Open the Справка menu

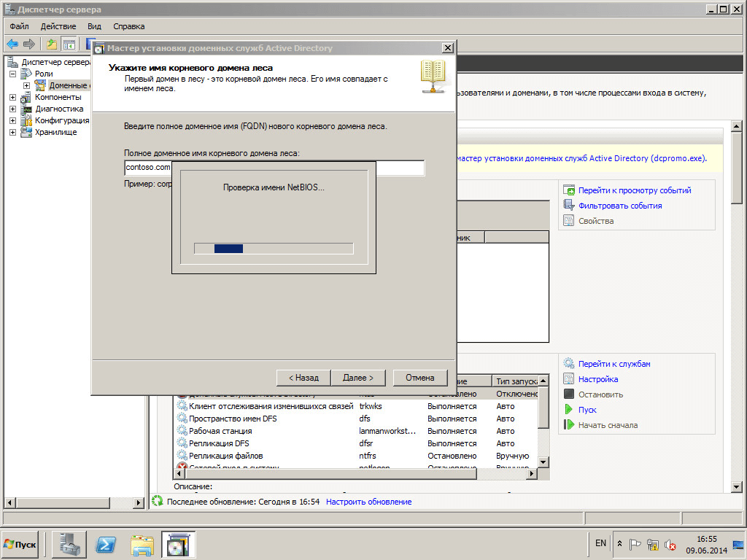pos(129,26)
